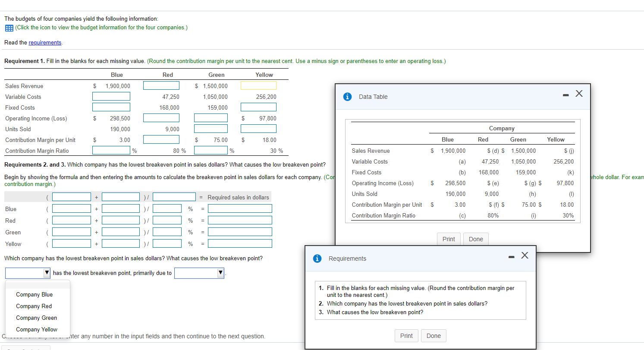
Task: Click Blue's Variable Costs input field
Action: pos(111,96)
